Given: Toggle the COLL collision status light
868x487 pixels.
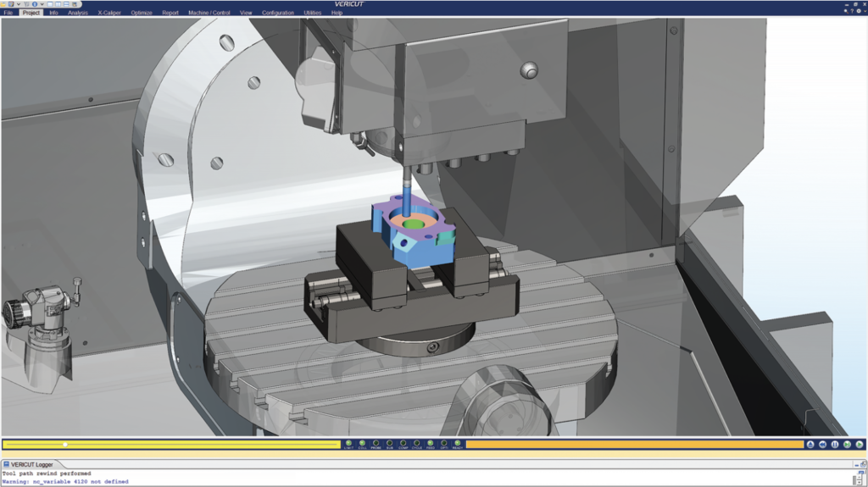Looking at the screenshot, I should click(x=362, y=444).
